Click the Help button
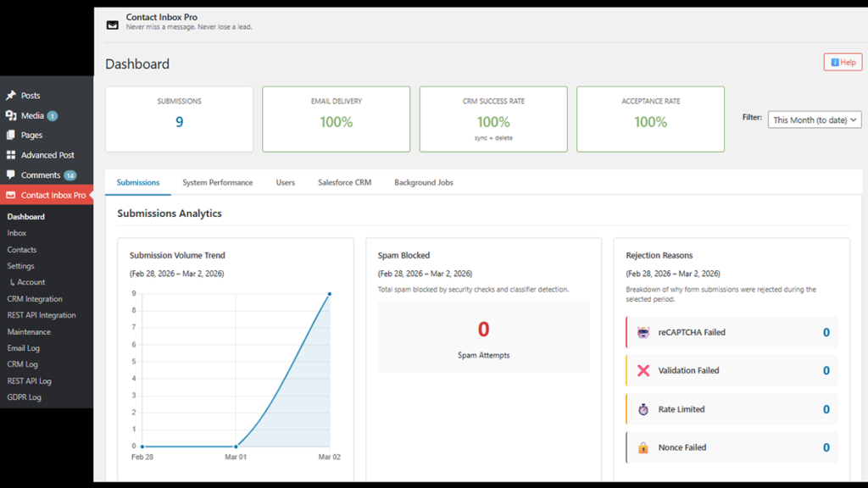This screenshot has width=868, height=488. (842, 62)
